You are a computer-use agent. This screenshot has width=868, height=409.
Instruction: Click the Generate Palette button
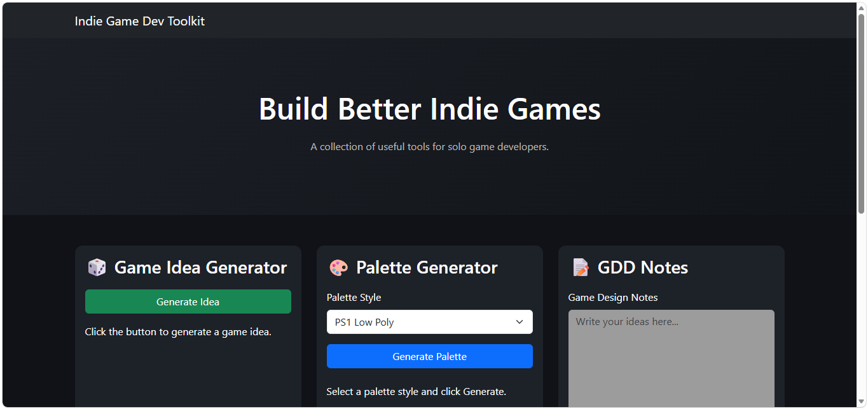[430, 356]
